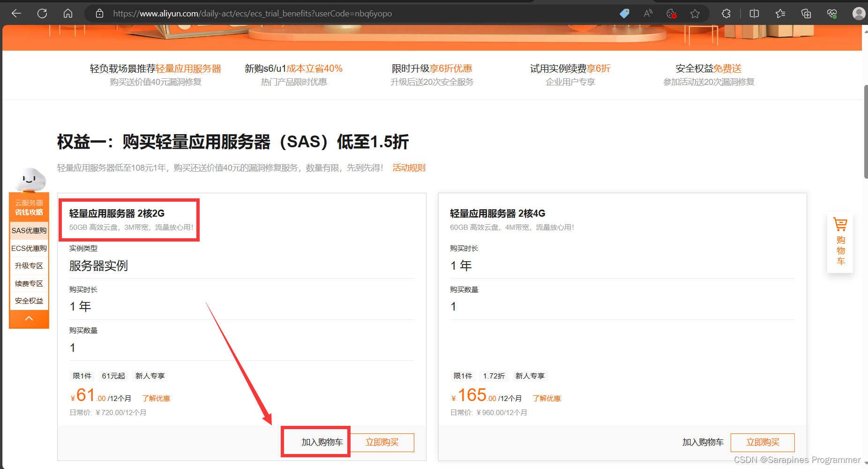Open the browser home page
Viewport: 868px width, 469px height.
(x=68, y=14)
